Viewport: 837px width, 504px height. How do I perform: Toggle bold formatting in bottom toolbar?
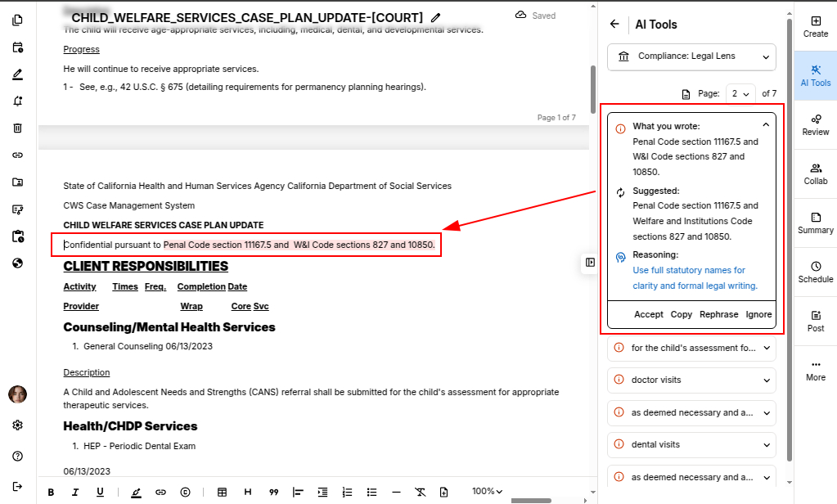pyautogui.click(x=51, y=492)
